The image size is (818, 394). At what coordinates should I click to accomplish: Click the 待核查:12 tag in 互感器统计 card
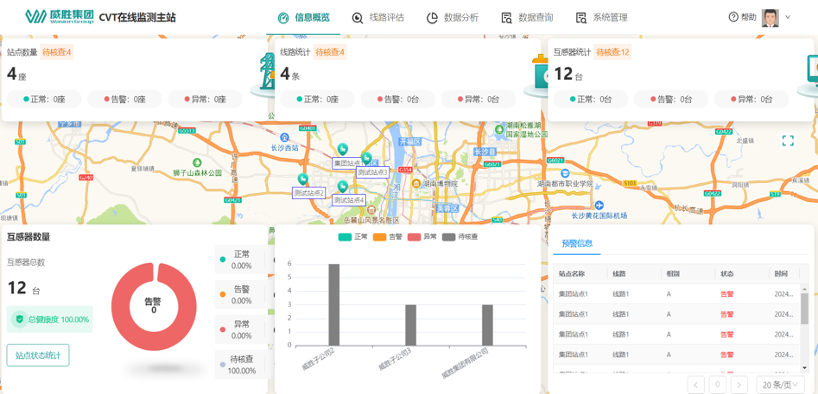[613, 52]
